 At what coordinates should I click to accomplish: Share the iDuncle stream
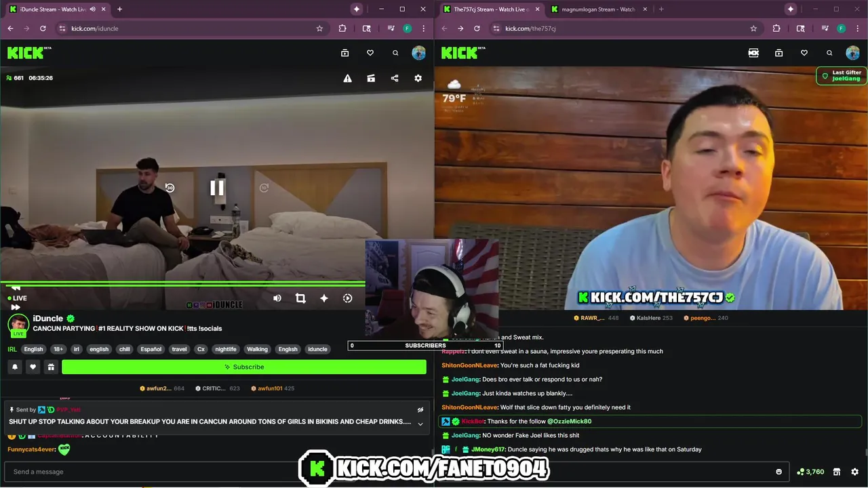(395, 78)
